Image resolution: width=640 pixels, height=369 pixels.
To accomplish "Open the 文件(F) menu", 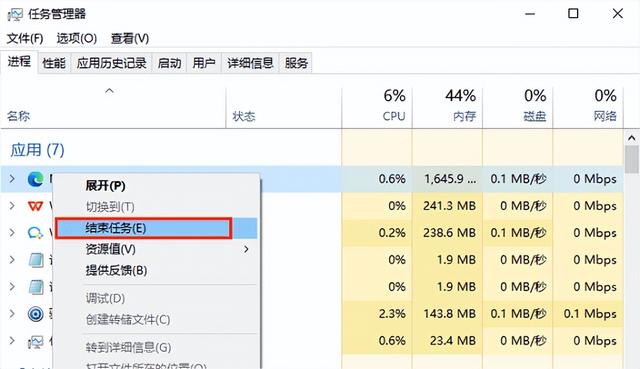I will [x=25, y=38].
